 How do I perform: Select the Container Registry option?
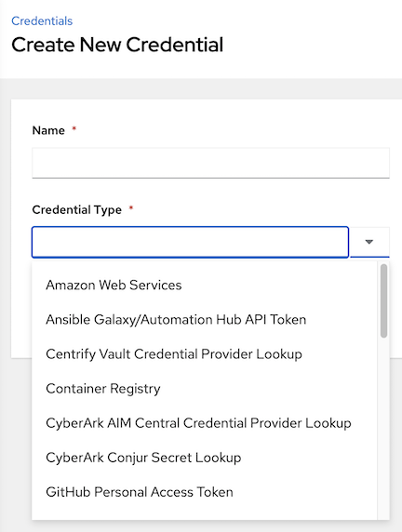pos(205,389)
